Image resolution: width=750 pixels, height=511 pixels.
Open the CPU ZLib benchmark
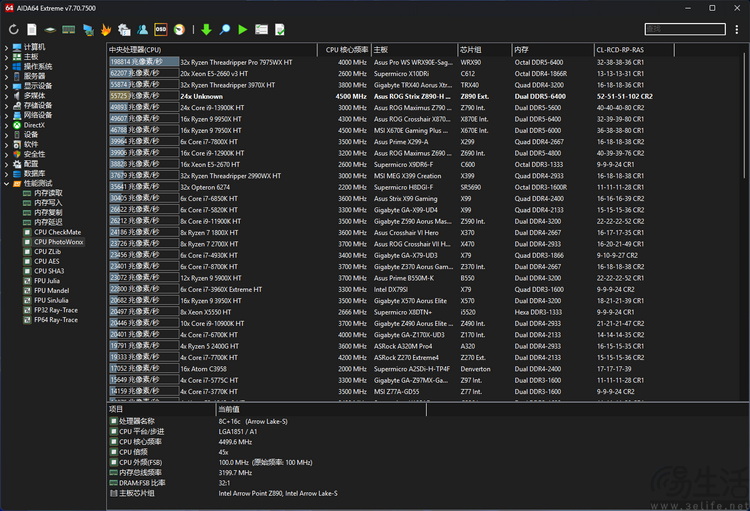pos(47,252)
